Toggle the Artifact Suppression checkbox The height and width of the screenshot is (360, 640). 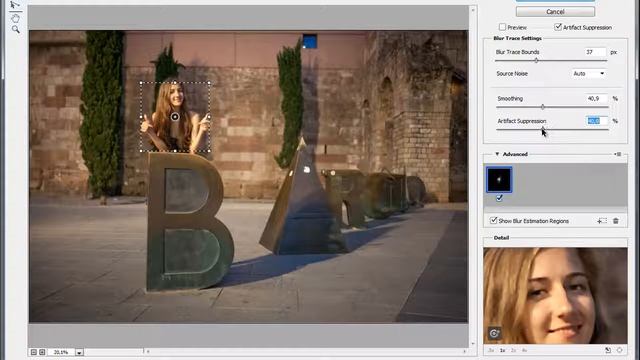coord(558,27)
